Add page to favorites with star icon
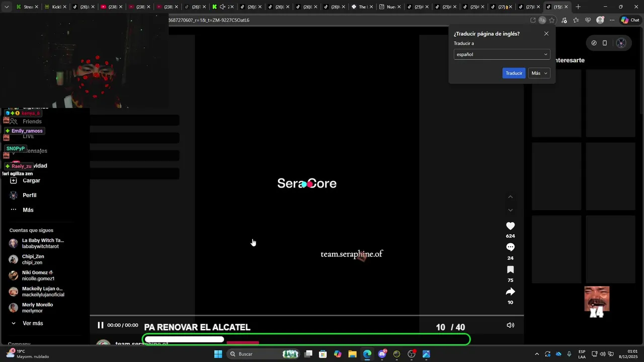The image size is (644, 362). pos(552,20)
